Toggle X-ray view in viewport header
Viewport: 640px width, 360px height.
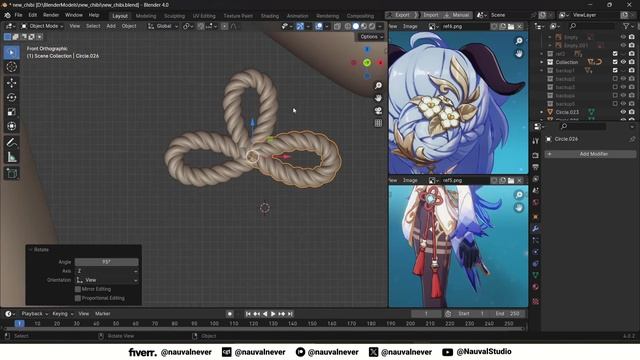pyautogui.click(x=337, y=26)
